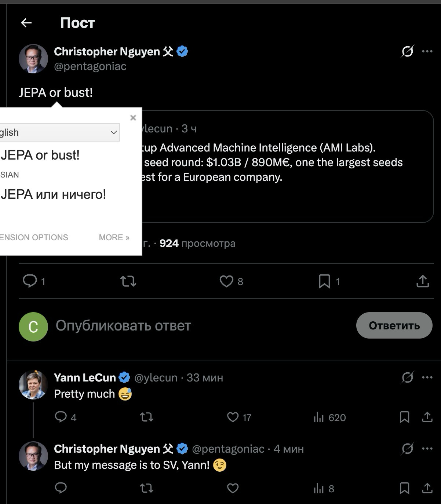441x504 pixels.
Task: Repost Yann LeCun's Pretty much reply
Action: (x=147, y=417)
